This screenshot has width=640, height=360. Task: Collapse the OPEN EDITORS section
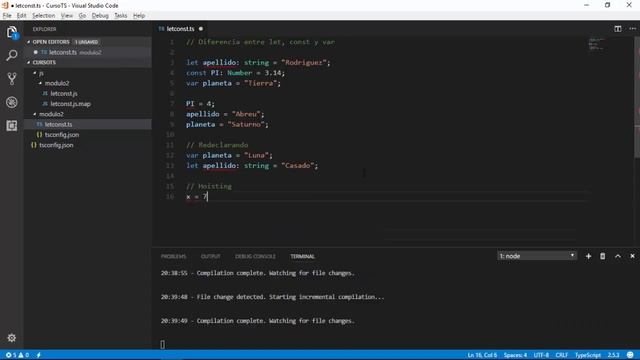click(29, 42)
